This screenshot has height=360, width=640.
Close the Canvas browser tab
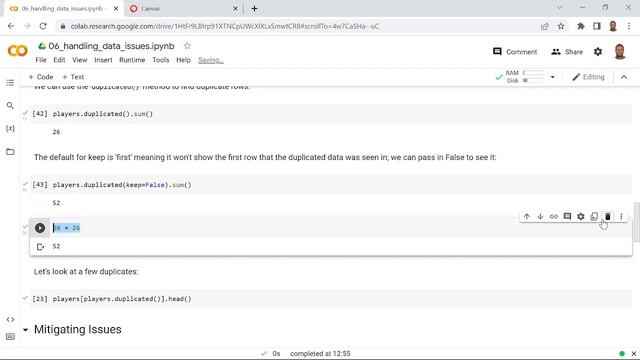click(x=235, y=8)
